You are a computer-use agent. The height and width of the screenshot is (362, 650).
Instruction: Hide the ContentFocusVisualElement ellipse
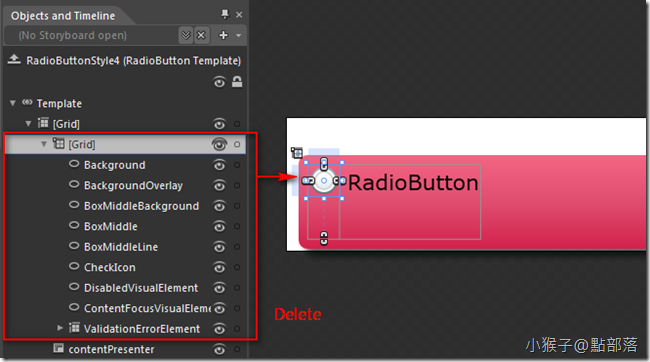(219, 309)
